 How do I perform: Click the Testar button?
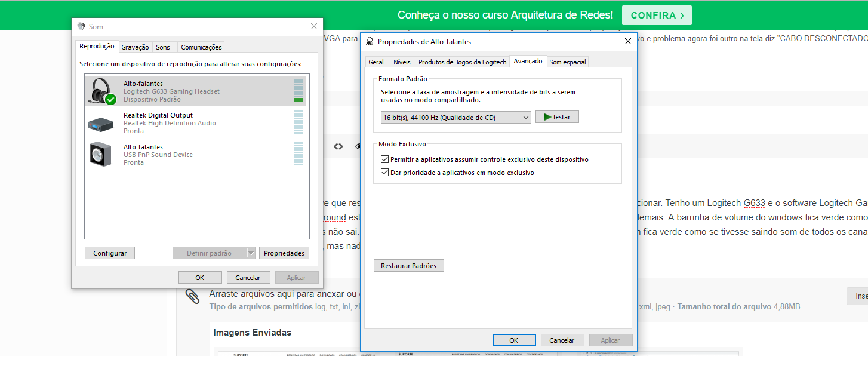tap(557, 117)
